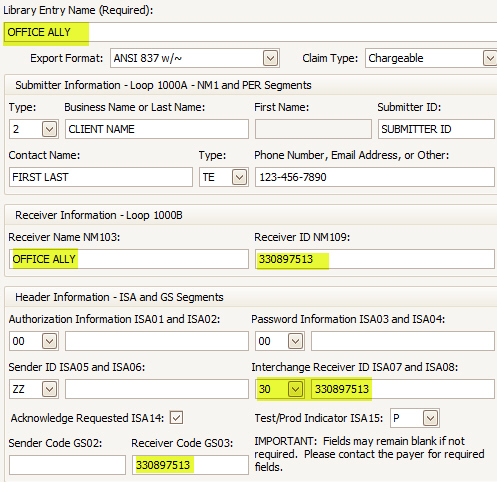This screenshot has width=497, height=482.
Task: Click the Contact Name field
Action: 101,177
